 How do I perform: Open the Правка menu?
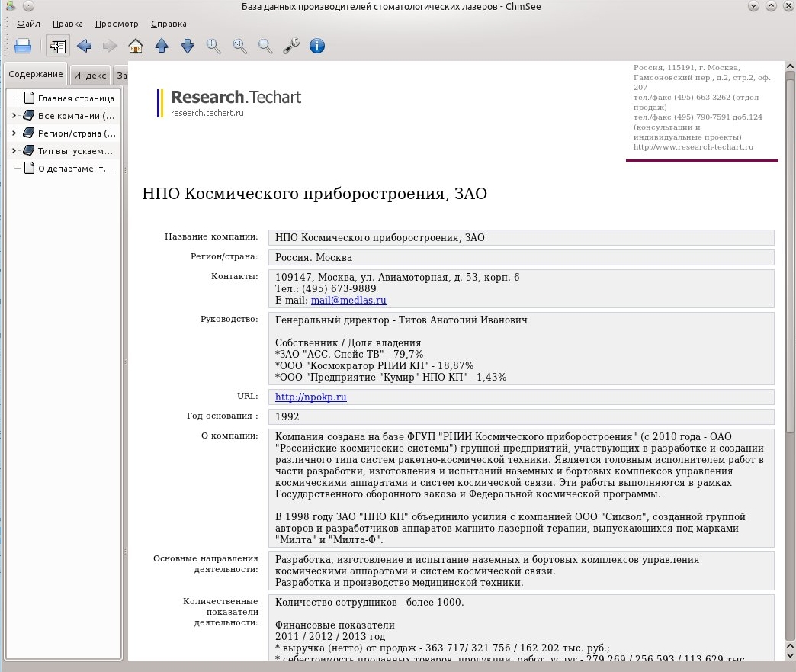coord(68,24)
